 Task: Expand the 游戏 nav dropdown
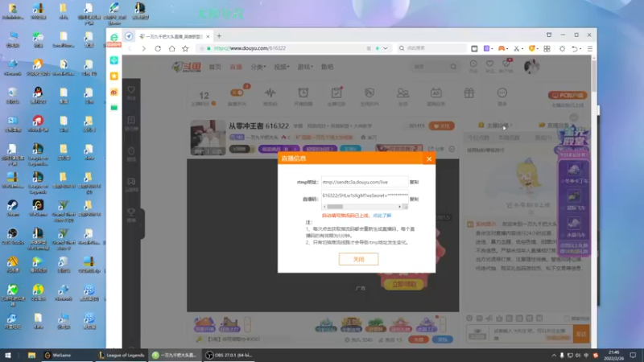[305, 67]
